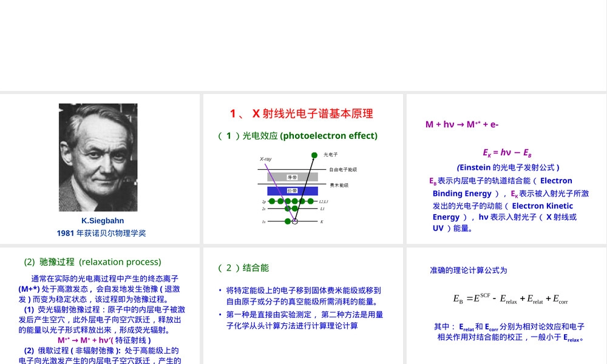Click the text 'Electron Kinetic' in the explanation
This screenshot has width=607, height=364.
pyautogui.click(x=542, y=206)
